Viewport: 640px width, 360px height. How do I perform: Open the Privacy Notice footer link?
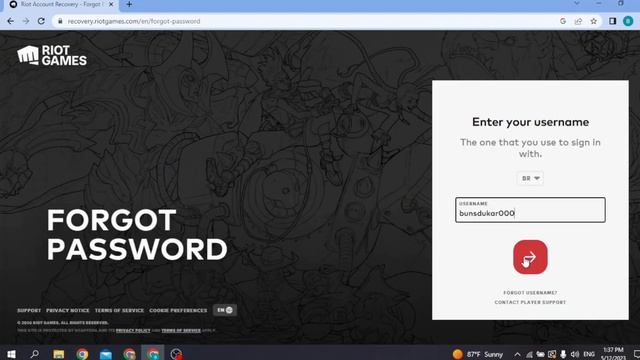coord(67,311)
